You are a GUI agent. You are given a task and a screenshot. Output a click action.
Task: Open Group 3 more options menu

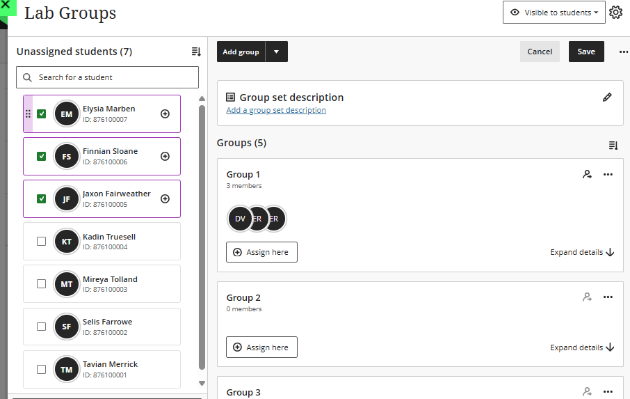pyautogui.click(x=608, y=391)
